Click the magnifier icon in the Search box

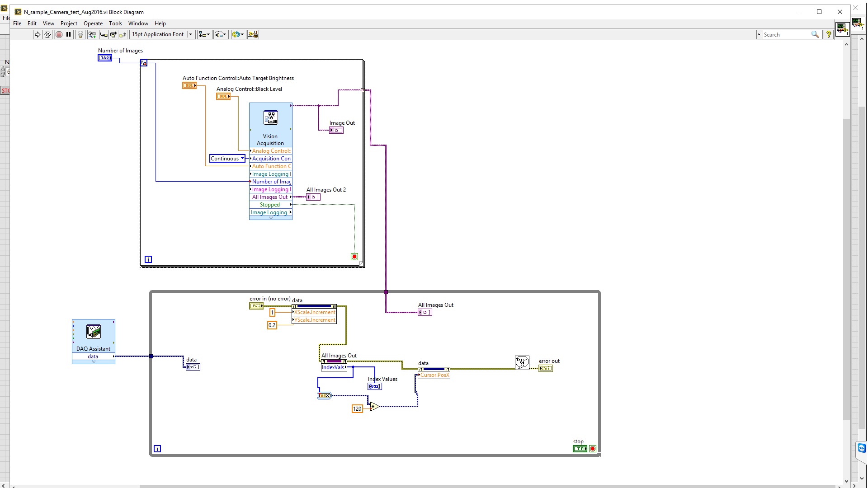(815, 34)
